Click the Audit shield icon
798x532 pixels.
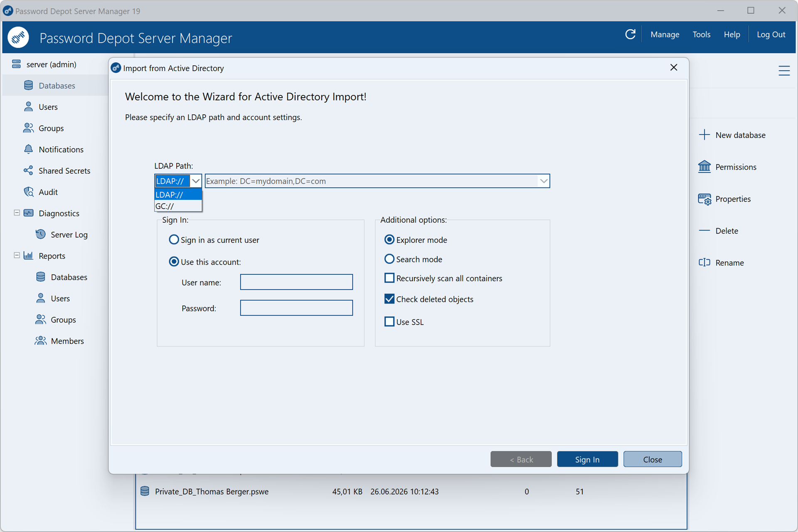click(x=28, y=192)
